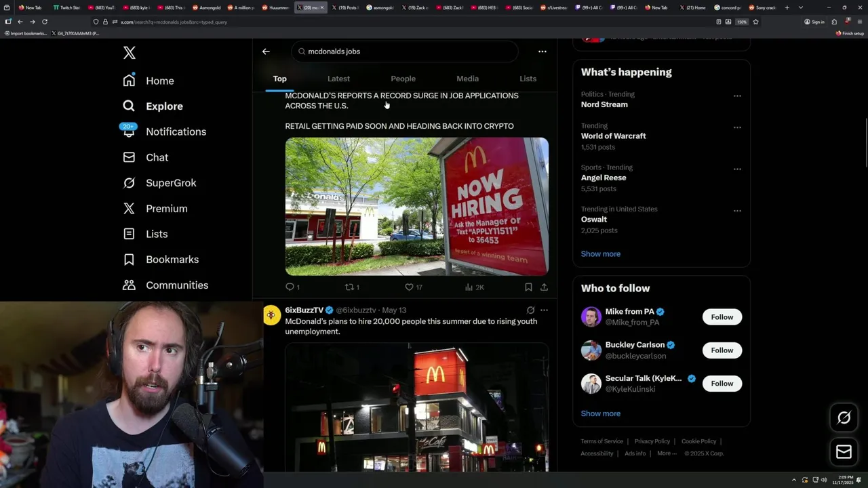This screenshot has height=488, width=868.
Task: Open the May 13 post timestamp
Action: click(x=394, y=310)
